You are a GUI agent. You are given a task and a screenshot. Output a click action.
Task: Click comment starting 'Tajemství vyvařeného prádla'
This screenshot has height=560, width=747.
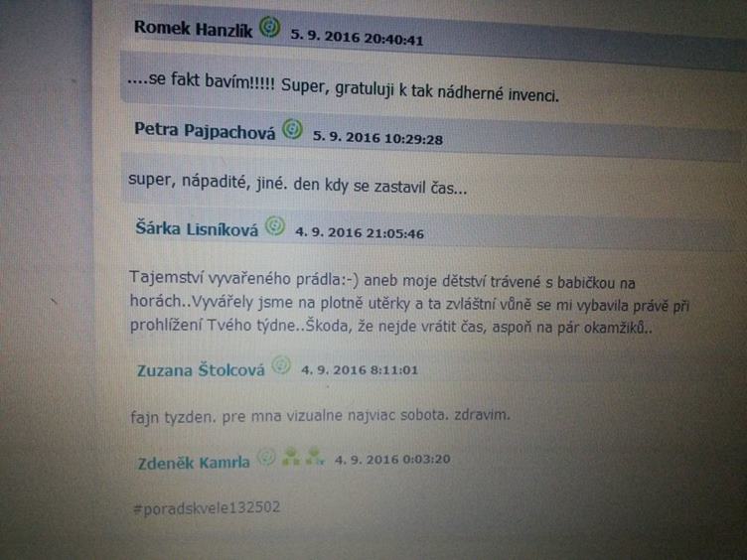click(409, 304)
